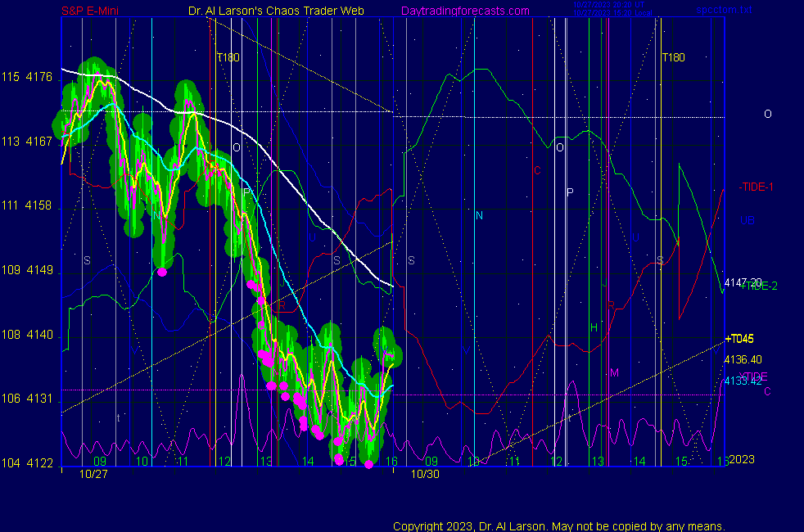The height and width of the screenshot is (532, 804).
Task: Click the yellow "4136.40" price value
Action: coord(743,360)
